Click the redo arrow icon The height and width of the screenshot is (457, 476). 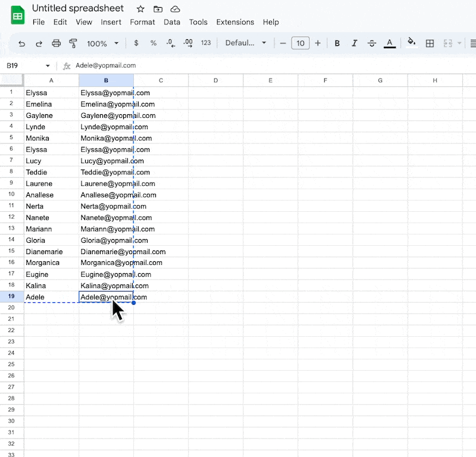click(x=39, y=43)
